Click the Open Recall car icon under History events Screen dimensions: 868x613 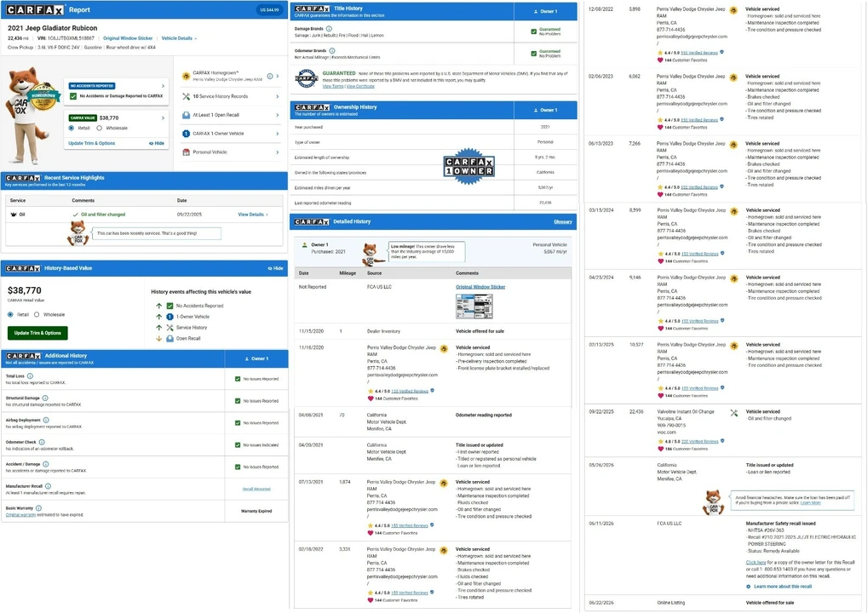pos(170,339)
